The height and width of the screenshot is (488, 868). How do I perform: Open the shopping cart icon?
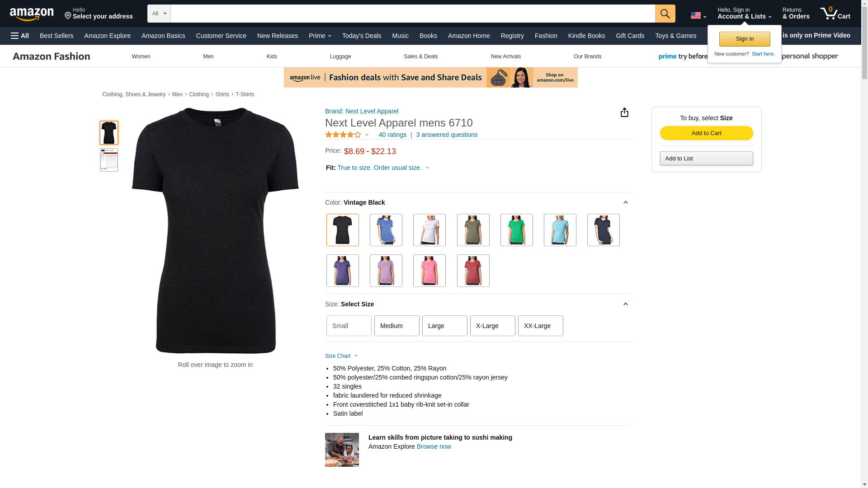click(x=835, y=14)
